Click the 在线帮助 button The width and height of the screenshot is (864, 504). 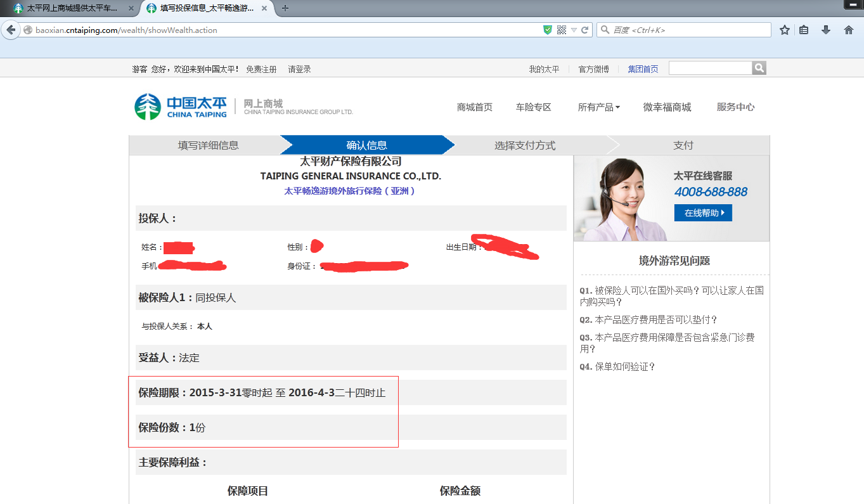703,213
